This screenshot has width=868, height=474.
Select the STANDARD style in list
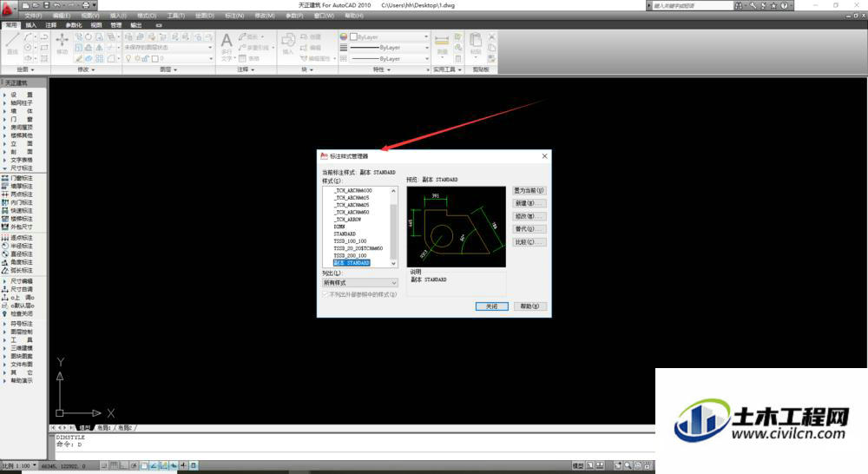coord(345,234)
